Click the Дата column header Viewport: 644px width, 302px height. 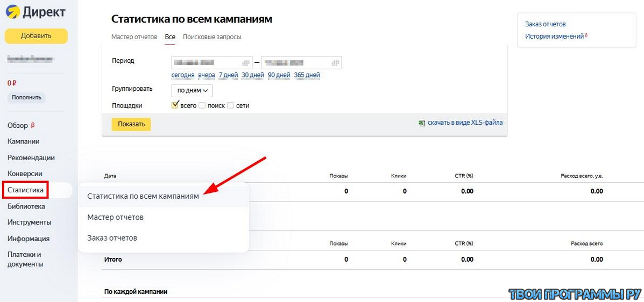(x=110, y=176)
